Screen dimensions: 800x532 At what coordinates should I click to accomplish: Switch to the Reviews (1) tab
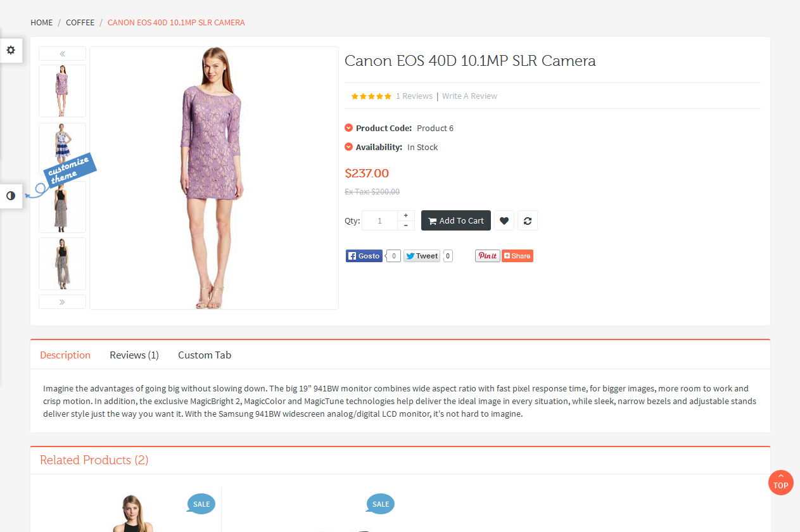click(x=134, y=355)
